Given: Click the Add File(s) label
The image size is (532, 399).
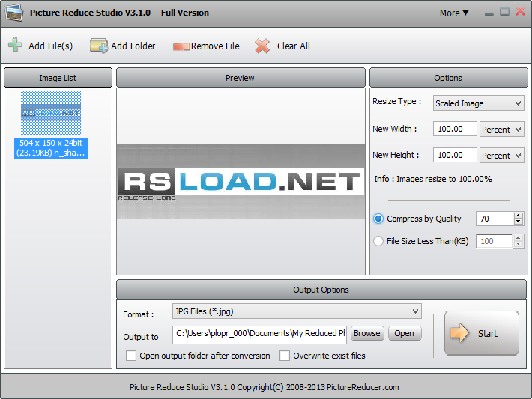Looking at the screenshot, I should 50,46.
